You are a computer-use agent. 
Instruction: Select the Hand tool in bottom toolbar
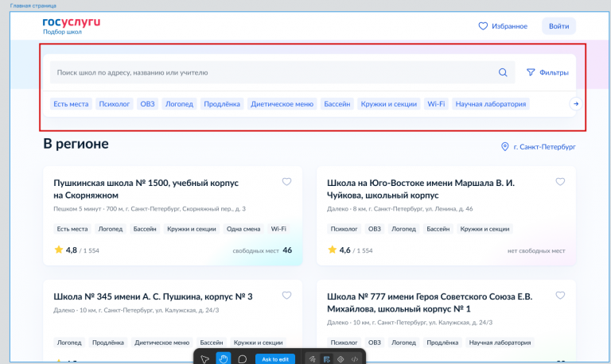tap(224, 358)
